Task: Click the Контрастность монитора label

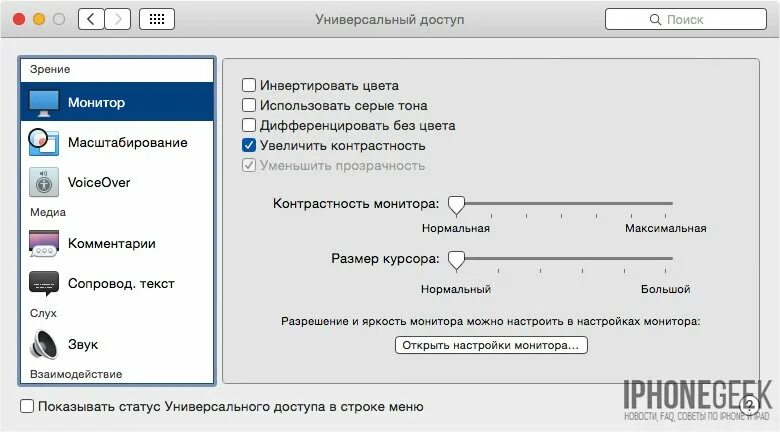Action: coord(356,204)
